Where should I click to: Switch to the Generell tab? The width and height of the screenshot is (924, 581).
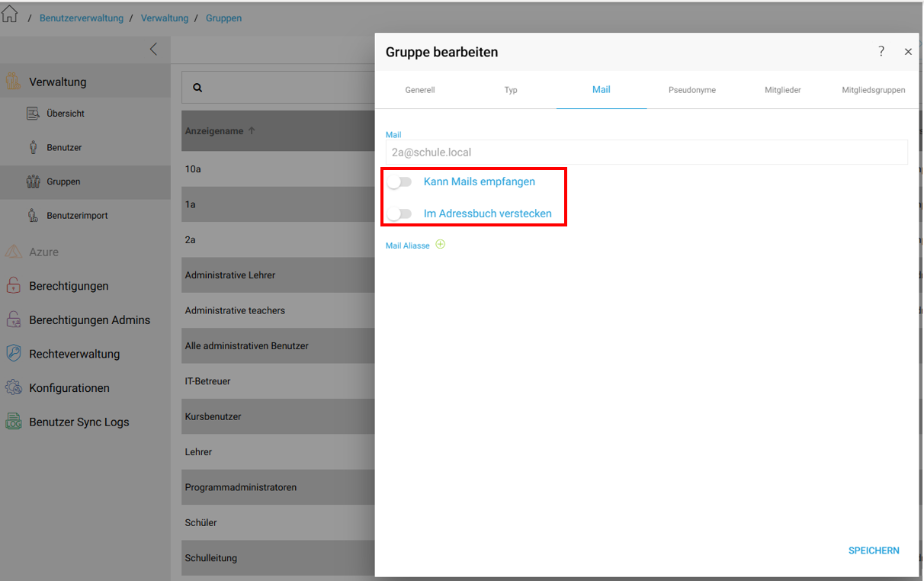pos(420,90)
